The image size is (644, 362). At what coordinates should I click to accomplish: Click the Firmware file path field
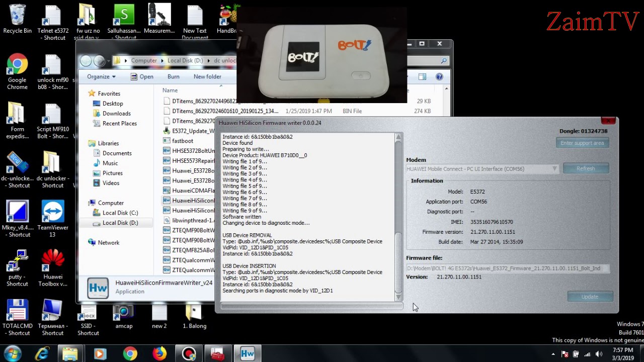[x=507, y=268]
